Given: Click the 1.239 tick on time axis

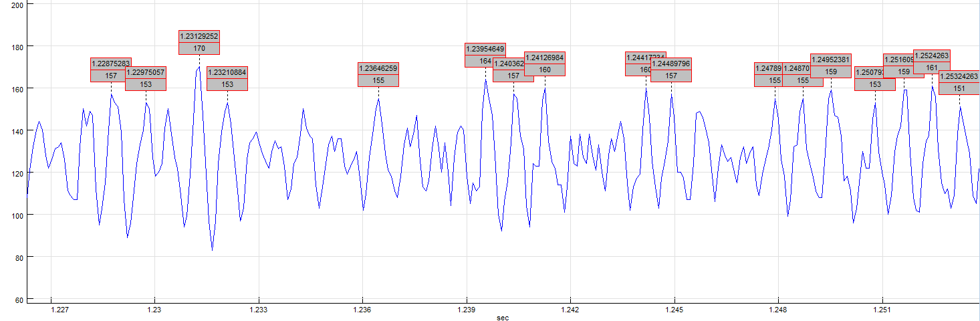Looking at the screenshot, I should [466, 310].
